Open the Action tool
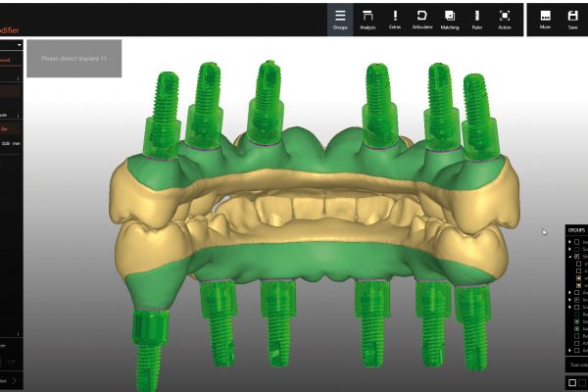 (x=505, y=19)
